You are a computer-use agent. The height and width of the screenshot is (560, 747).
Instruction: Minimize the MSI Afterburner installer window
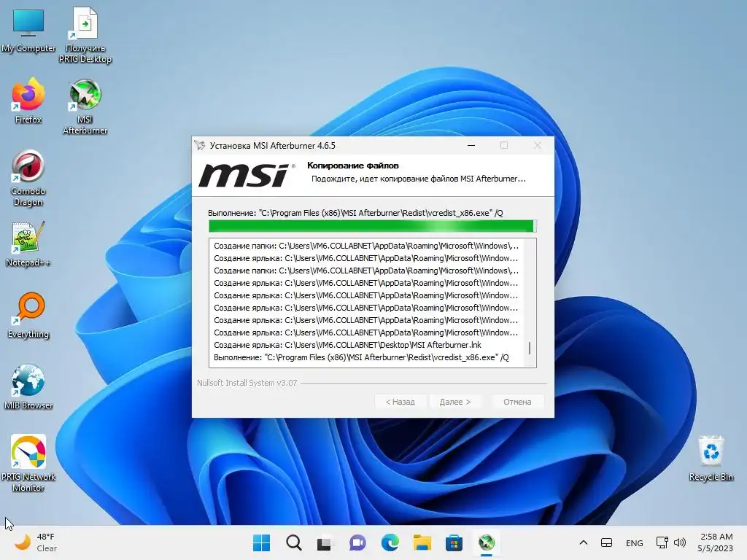[471, 145]
